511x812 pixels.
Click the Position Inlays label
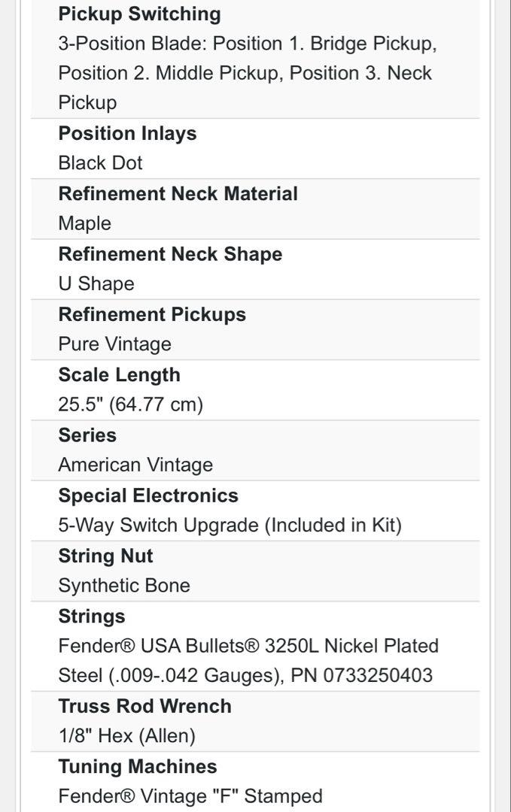127,134
